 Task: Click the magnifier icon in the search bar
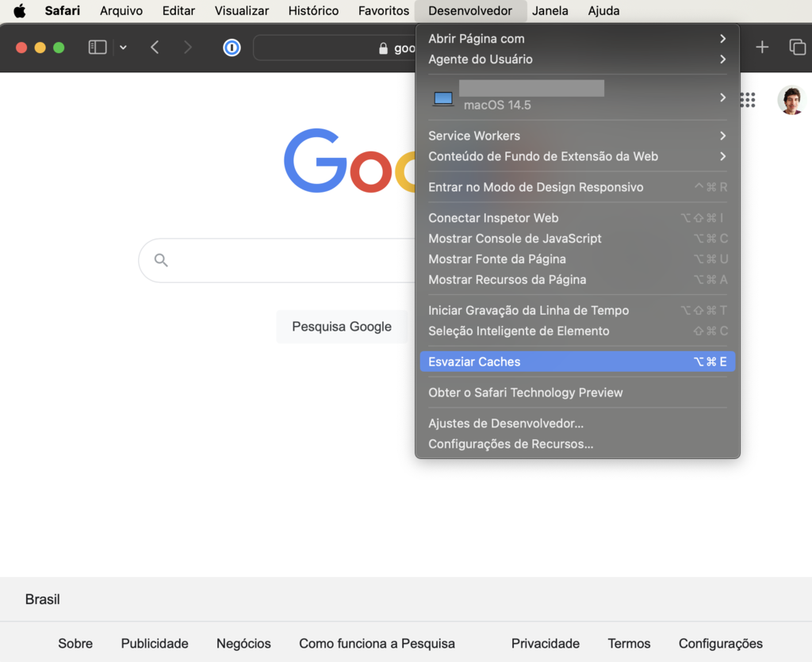tap(162, 260)
